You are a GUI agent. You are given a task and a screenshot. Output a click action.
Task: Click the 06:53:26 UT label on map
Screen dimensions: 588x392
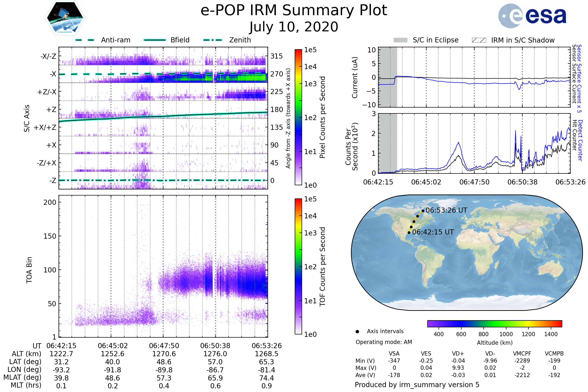tap(446, 210)
